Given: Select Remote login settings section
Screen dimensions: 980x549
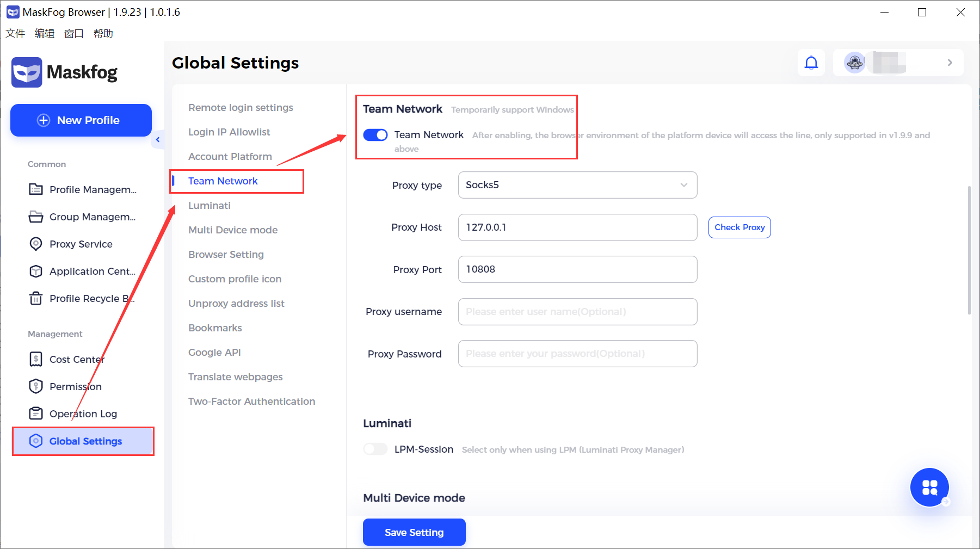Looking at the screenshot, I should 241,108.
